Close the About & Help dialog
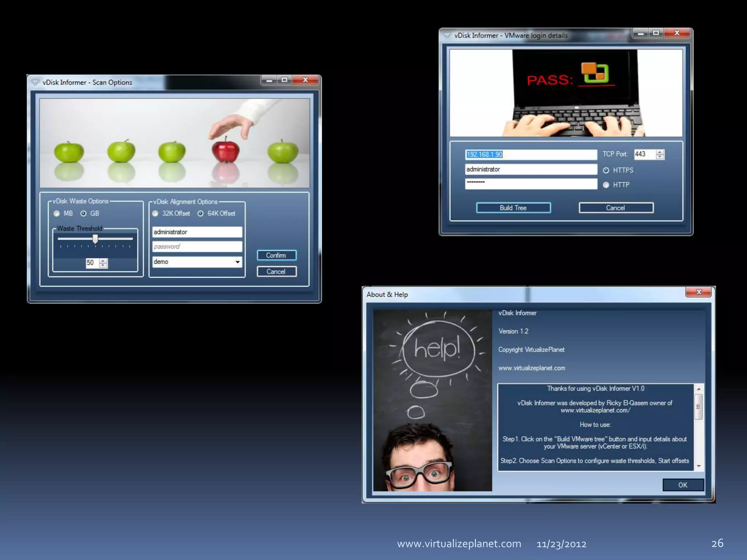Viewport: 747px width, 560px height. [698, 292]
